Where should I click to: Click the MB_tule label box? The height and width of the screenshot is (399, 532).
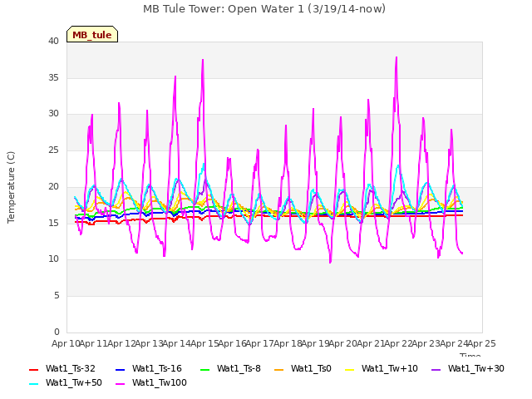click(x=92, y=34)
